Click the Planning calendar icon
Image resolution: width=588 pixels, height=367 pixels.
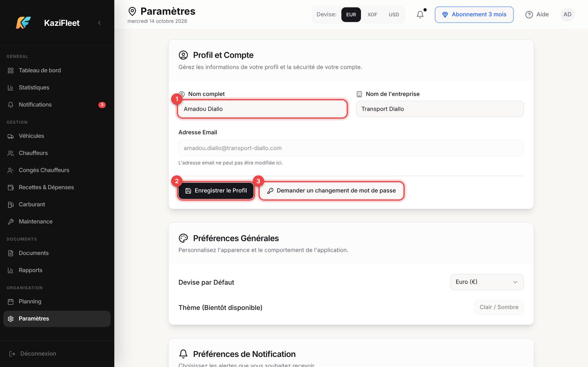click(x=11, y=302)
